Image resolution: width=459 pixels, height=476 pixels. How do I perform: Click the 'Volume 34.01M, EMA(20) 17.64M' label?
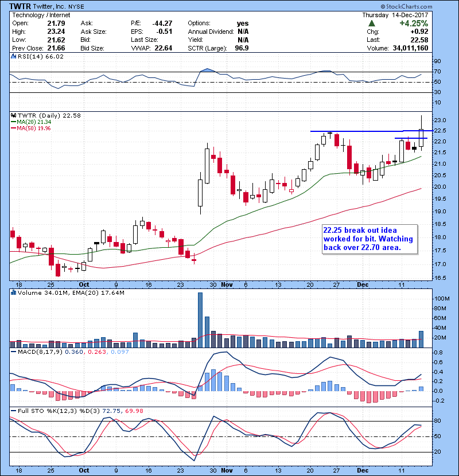(71, 293)
